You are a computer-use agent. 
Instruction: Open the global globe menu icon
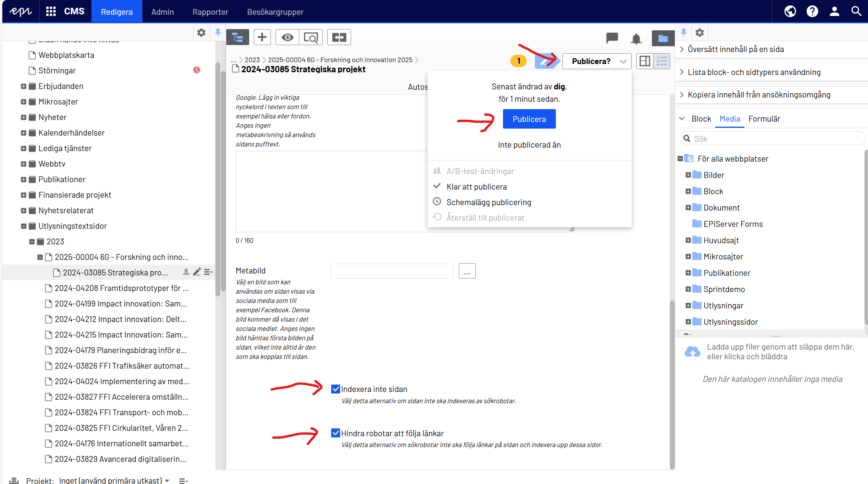click(790, 11)
